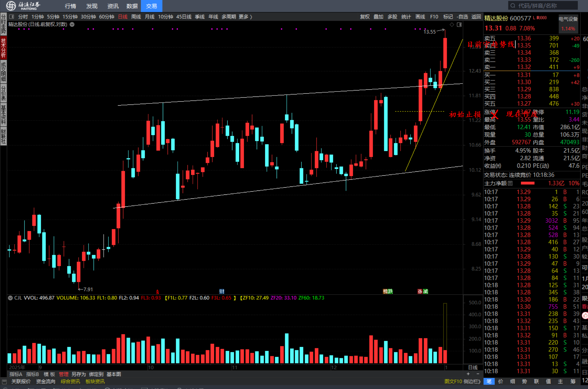
Task: Open the 行情 top menu
Action: point(70,6)
